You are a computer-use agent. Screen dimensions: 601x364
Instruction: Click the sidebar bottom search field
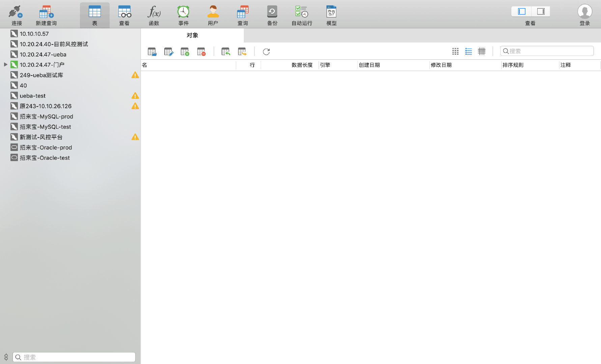(x=74, y=357)
